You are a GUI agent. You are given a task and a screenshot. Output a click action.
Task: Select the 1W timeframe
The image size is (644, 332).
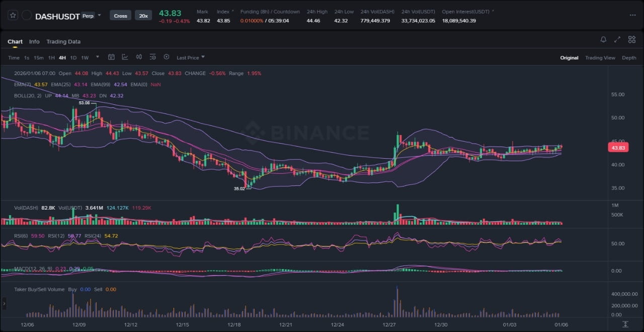(x=85, y=58)
